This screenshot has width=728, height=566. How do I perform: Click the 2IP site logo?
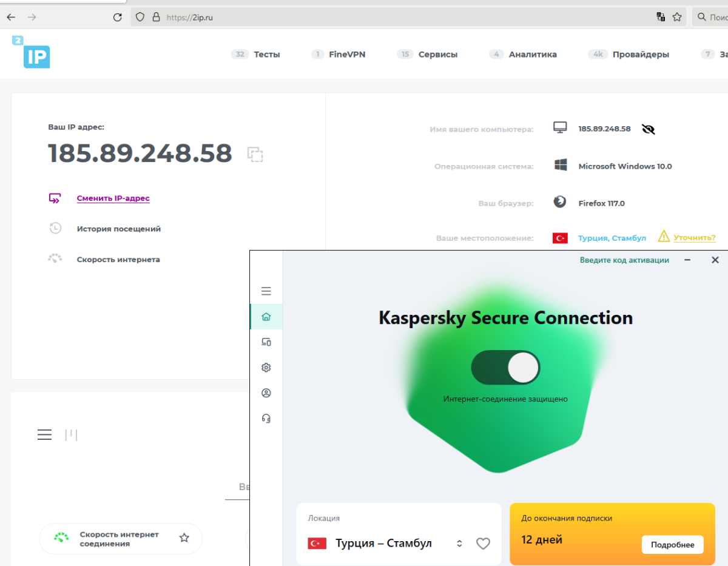(x=32, y=52)
